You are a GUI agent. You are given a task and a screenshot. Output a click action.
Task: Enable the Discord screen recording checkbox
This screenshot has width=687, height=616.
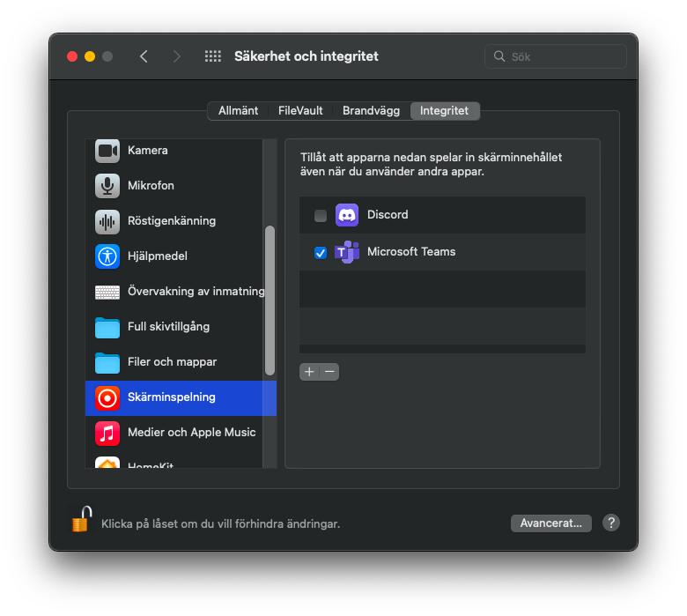point(321,216)
